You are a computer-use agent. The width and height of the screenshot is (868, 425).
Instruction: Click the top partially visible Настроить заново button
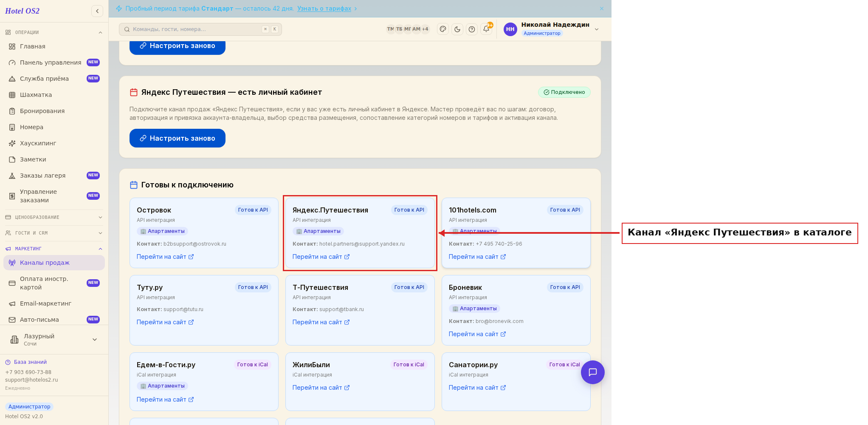tap(178, 47)
